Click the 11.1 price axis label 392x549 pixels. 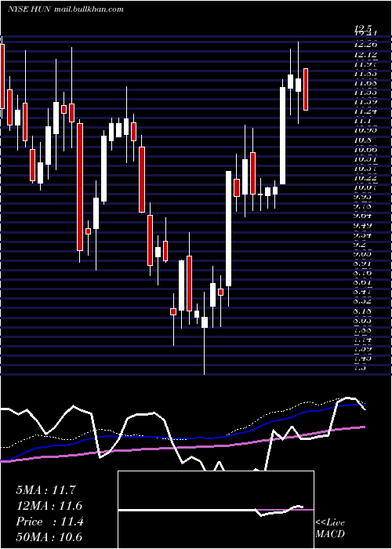(362, 121)
